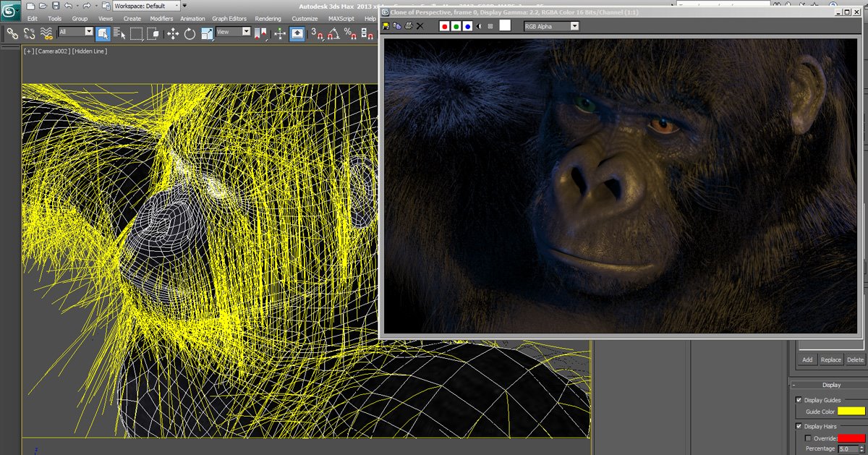868x455 pixels.
Task: Click the Use Pivot Point Center icon
Action: click(261, 33)
